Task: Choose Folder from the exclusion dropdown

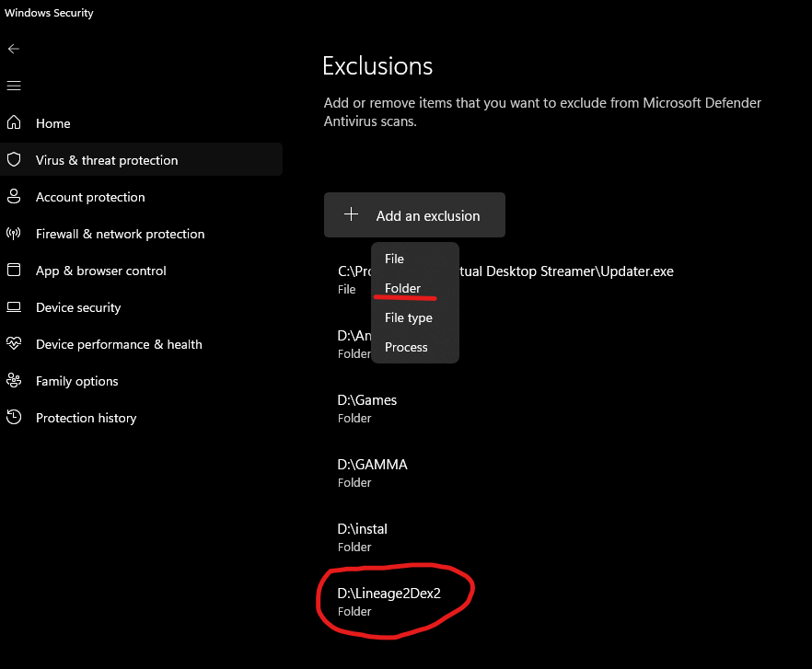Action: click(402, 288)
